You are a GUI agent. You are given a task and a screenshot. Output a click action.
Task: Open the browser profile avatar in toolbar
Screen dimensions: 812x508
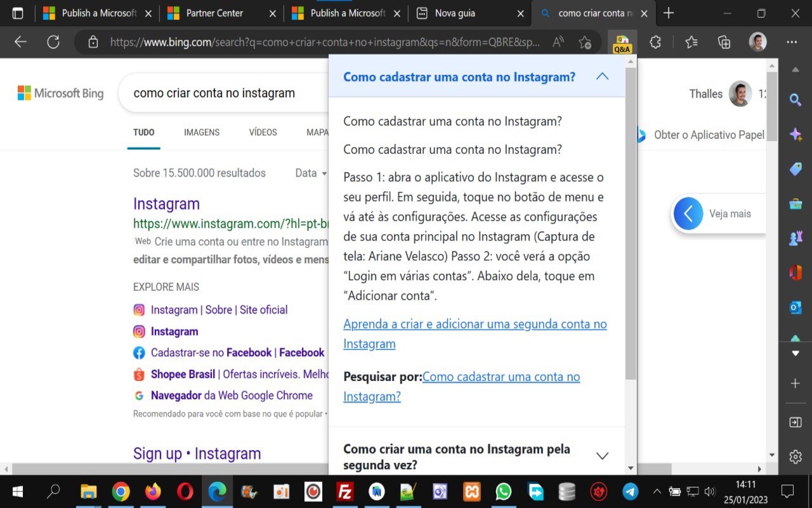point(757,42)
